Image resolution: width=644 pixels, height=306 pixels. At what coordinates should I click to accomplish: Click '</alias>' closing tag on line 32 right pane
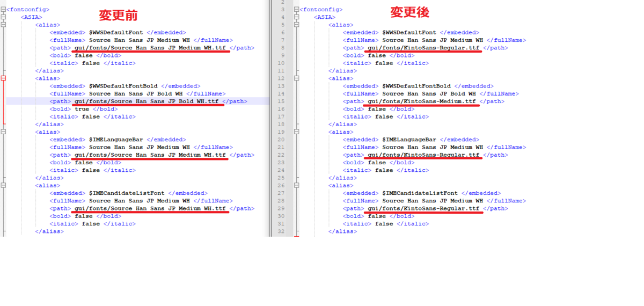[x=342, y=232]
